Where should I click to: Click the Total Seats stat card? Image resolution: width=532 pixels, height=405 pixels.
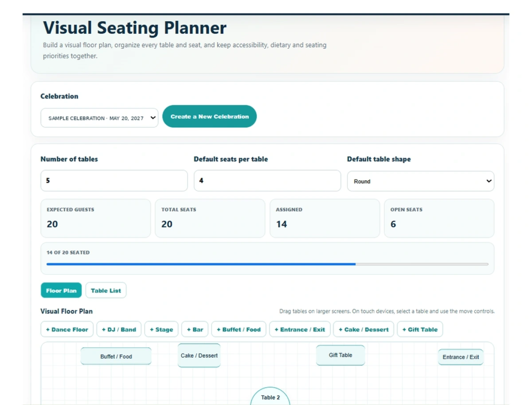coord(210,218)
